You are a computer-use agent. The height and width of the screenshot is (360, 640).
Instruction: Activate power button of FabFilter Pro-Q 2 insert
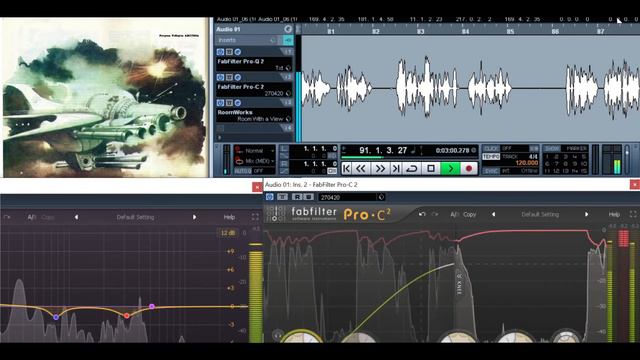click(220, 52)
